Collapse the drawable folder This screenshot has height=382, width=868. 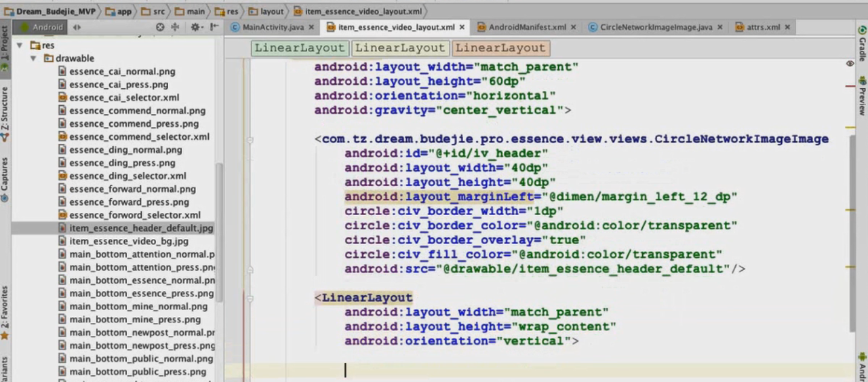point(33,58)
